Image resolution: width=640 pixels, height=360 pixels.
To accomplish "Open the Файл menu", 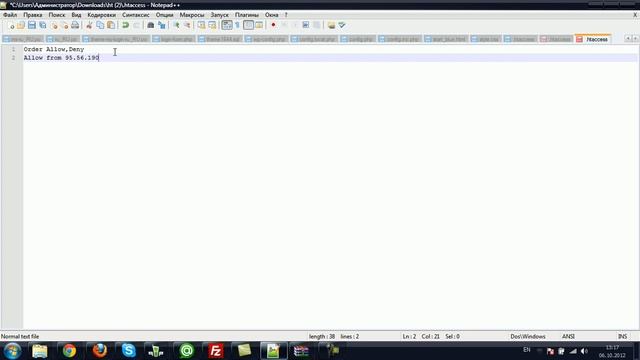I will click(10, 15).
